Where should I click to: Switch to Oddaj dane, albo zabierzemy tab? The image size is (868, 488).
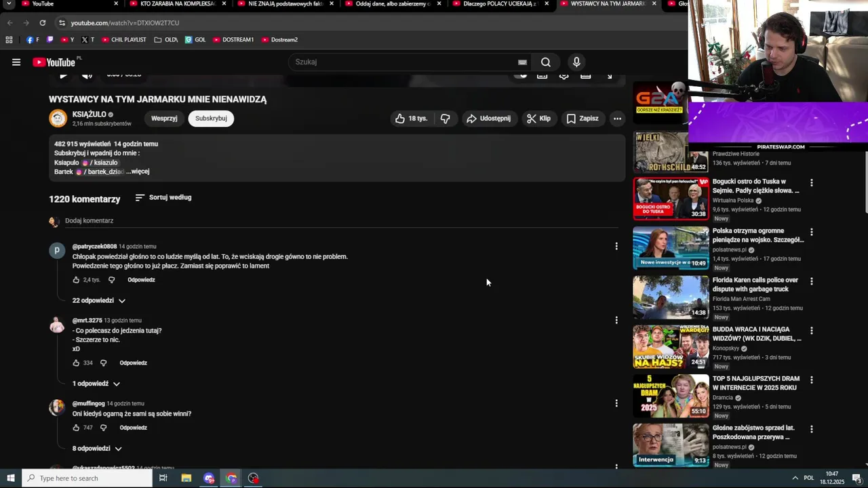[393, 4]
